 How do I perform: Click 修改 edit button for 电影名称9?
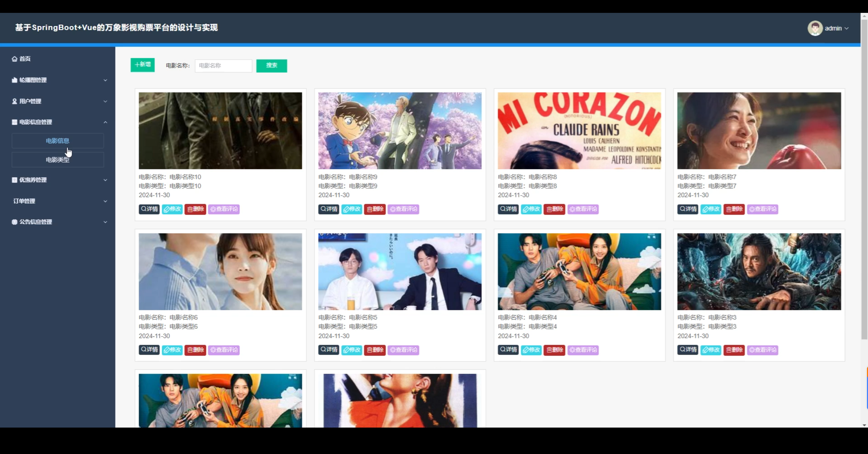click(x=352, y=209)
